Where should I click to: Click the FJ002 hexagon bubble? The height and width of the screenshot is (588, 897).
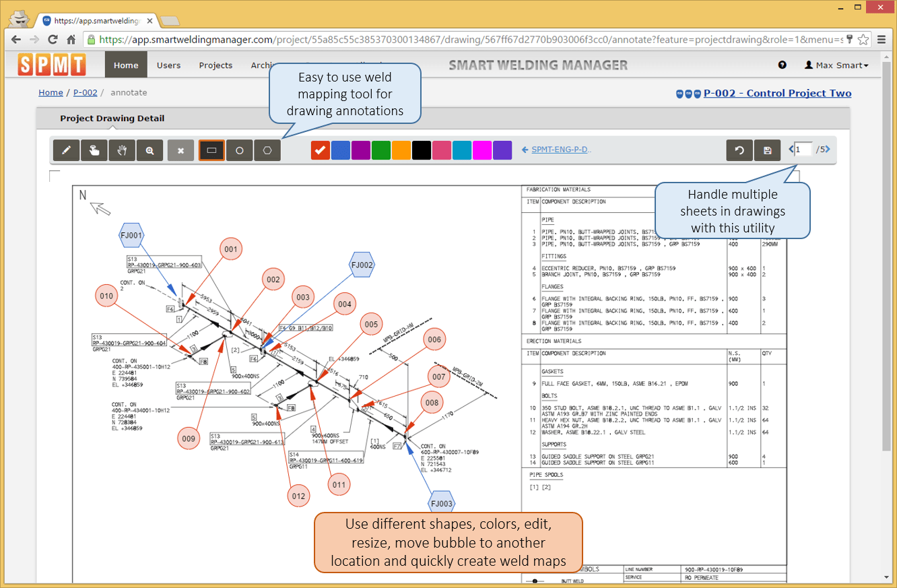[x=362, y=265]
